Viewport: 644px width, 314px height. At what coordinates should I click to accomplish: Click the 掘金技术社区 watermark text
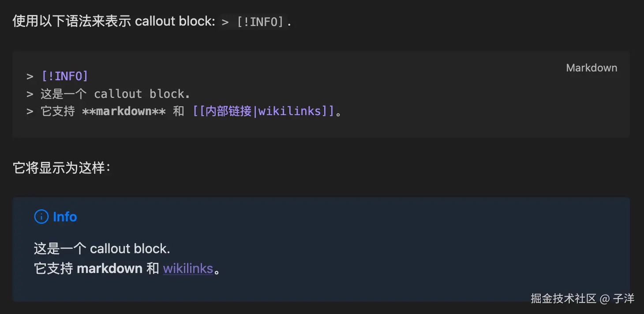tap(563, 298)
